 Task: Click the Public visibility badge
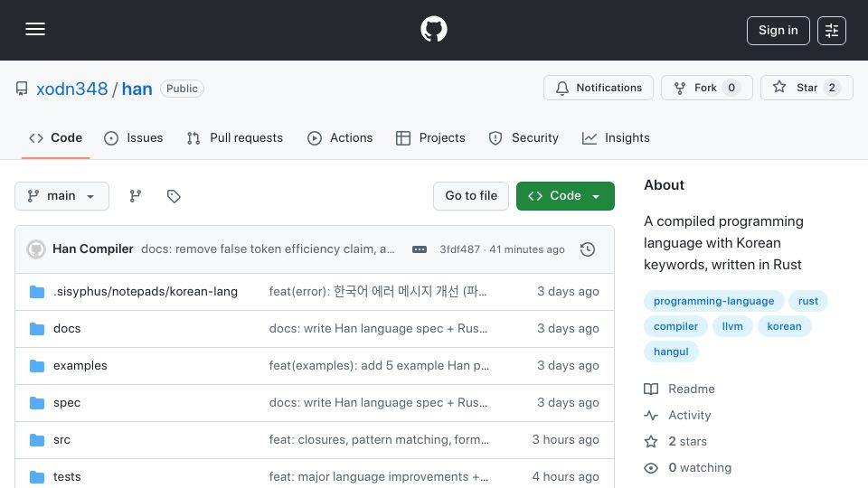182,89
